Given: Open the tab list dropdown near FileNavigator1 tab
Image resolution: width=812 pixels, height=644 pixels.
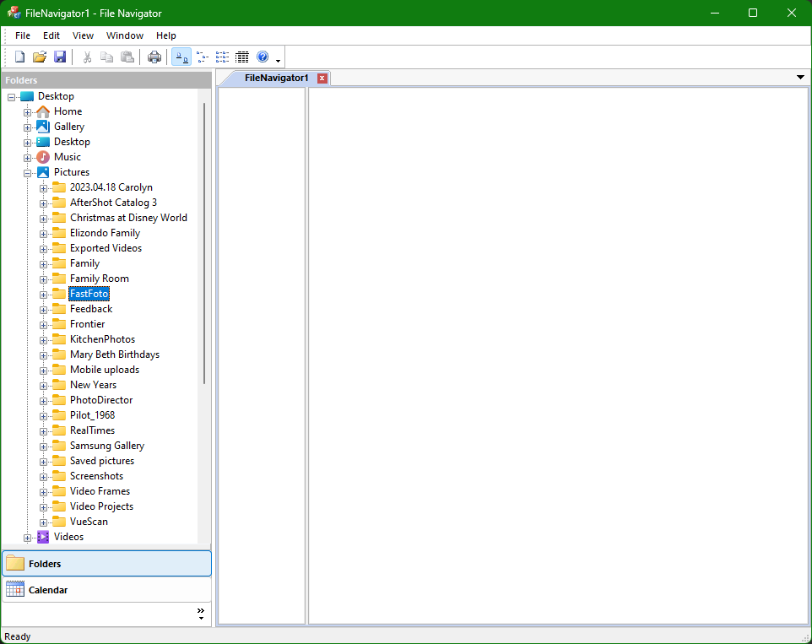Looking at the screenshot, I should 799,77.
